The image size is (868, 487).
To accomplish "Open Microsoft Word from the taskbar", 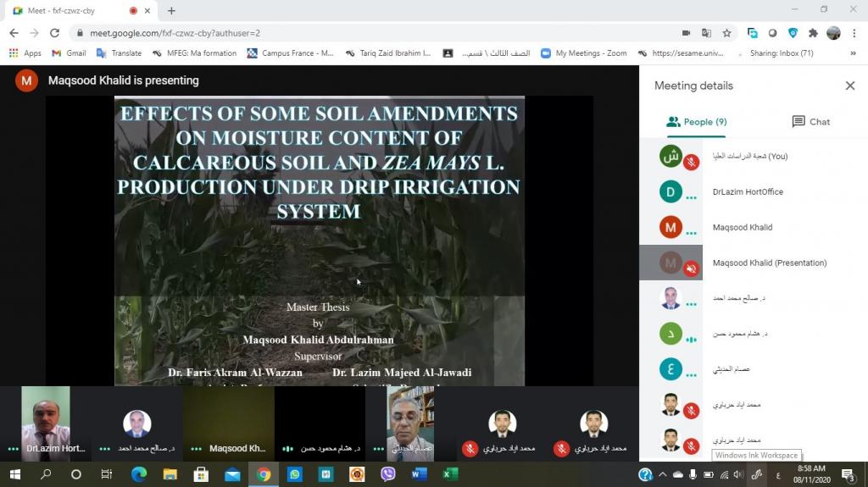I will coord(419,474).
